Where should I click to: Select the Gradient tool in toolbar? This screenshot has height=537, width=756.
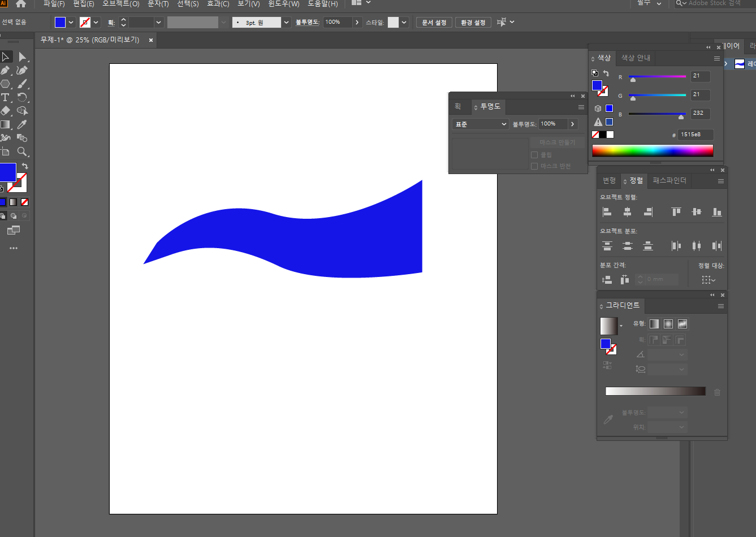(6, 124)
